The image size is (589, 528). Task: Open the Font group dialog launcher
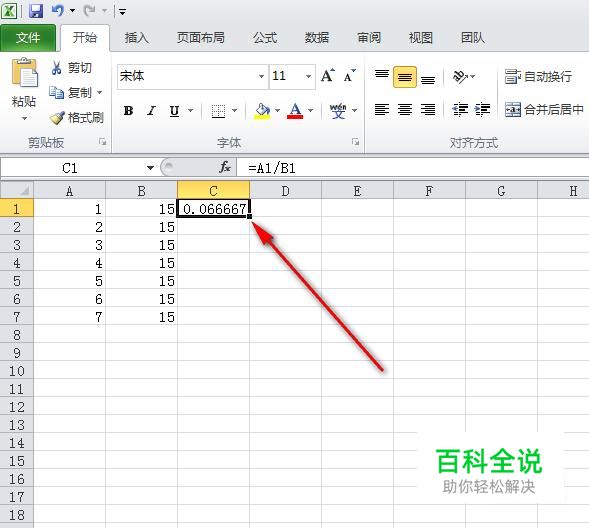pos(355,142)
